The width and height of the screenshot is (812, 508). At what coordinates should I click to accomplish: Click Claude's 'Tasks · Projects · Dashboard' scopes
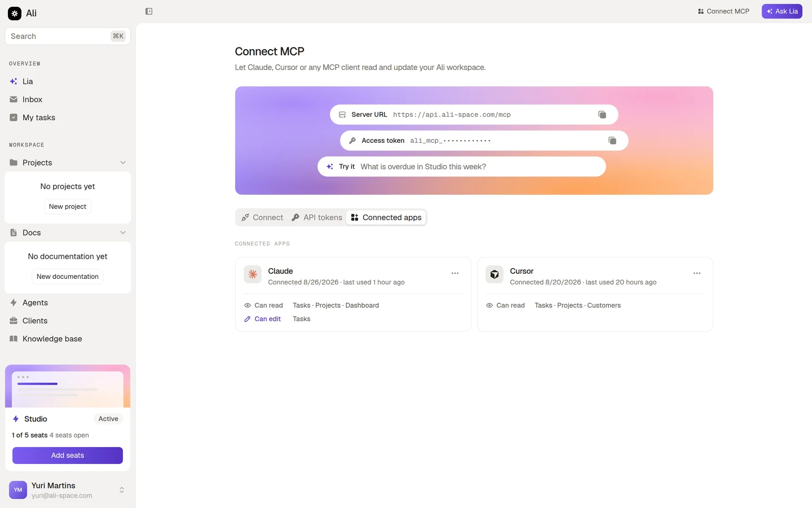tap(336, 305)
